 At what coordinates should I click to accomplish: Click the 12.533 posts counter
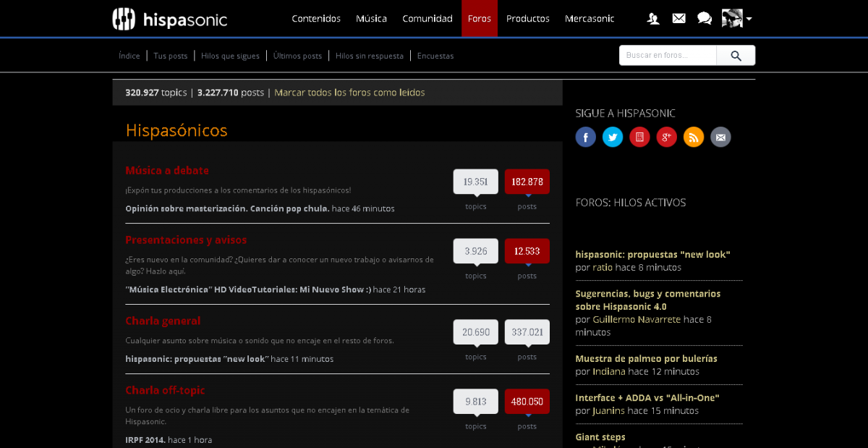(527, 251)
